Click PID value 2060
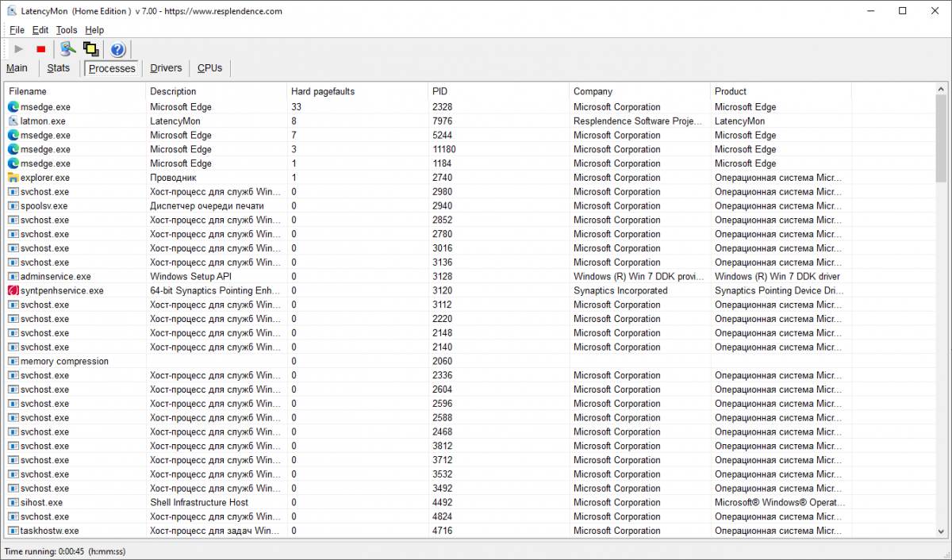The image size is (952, 560). [443, 361]
